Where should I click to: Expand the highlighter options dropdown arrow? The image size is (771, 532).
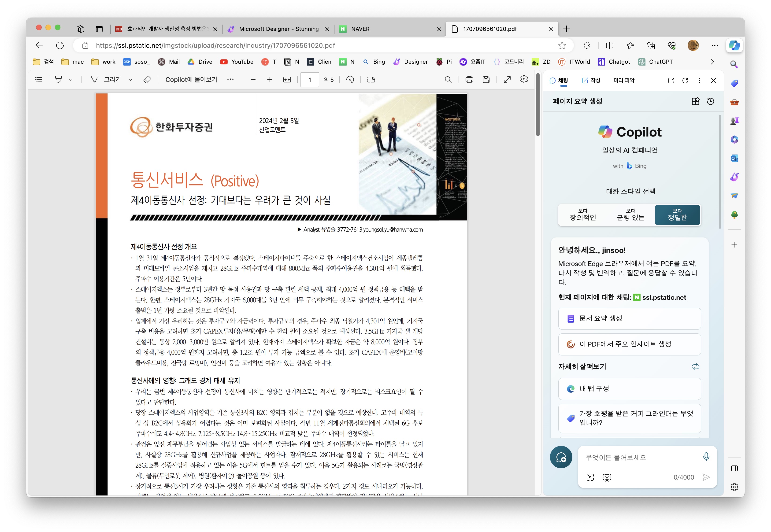point(71,80)
